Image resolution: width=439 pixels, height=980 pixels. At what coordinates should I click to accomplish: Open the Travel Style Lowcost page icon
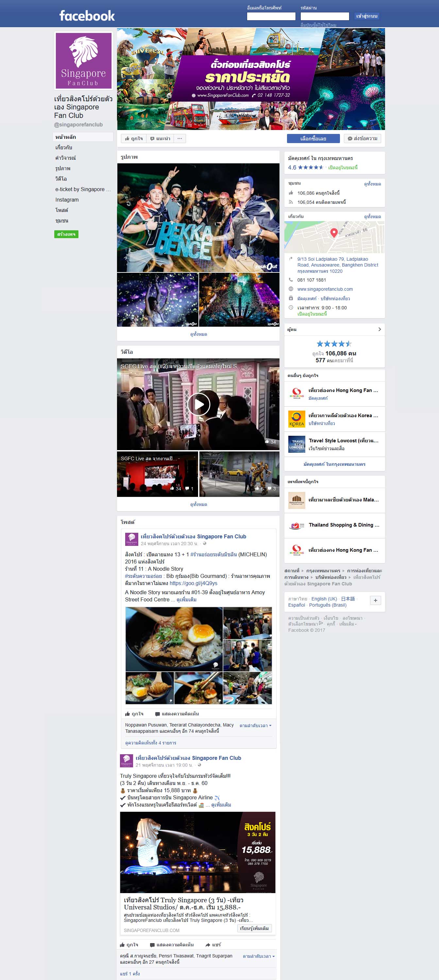(296, 444)
